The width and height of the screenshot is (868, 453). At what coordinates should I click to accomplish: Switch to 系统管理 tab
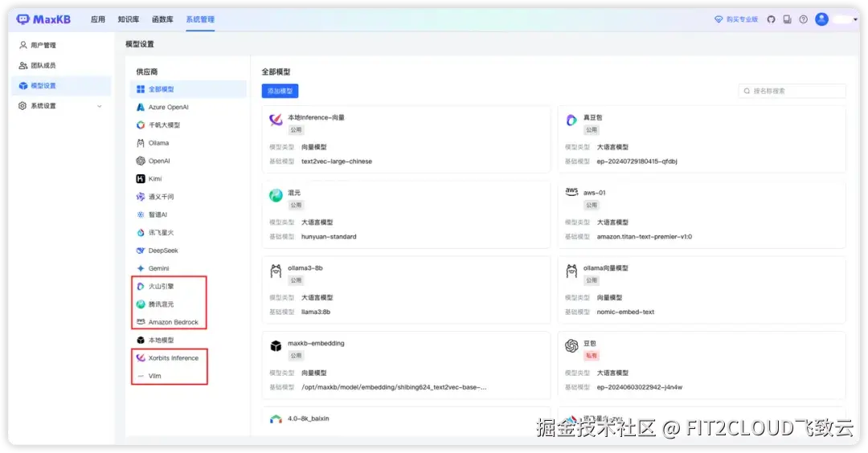[x=200, y=19]
